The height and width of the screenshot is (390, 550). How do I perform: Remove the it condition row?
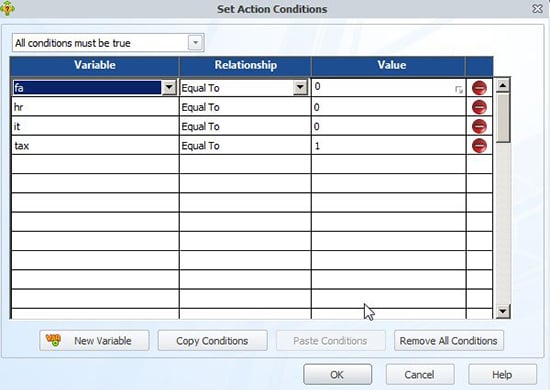pos(479,126)
